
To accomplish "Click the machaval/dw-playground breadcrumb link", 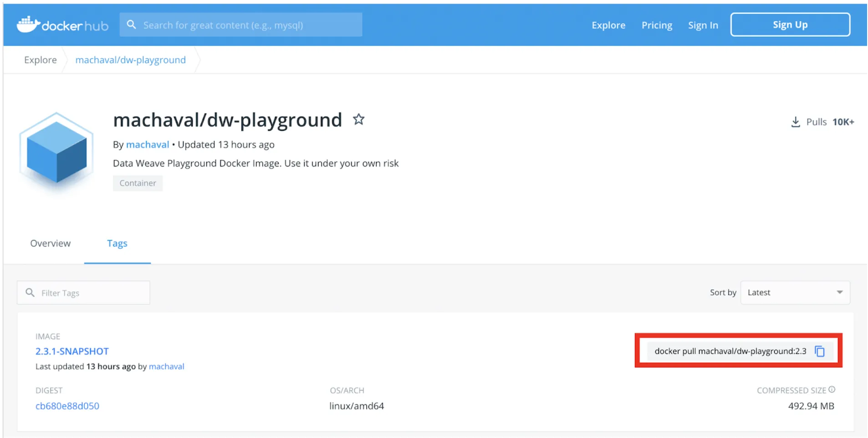I will click(x=130, y=60).
